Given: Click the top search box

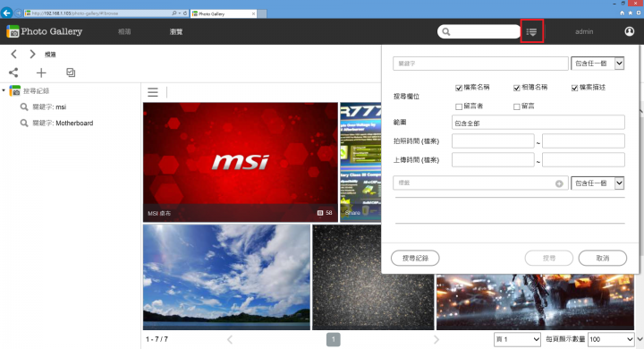Looking at the screenshot, I should 479,31.
